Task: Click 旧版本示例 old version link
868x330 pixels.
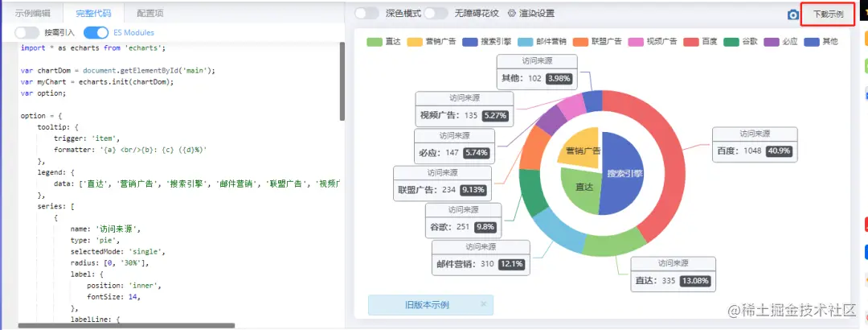Action: [427, 305]
